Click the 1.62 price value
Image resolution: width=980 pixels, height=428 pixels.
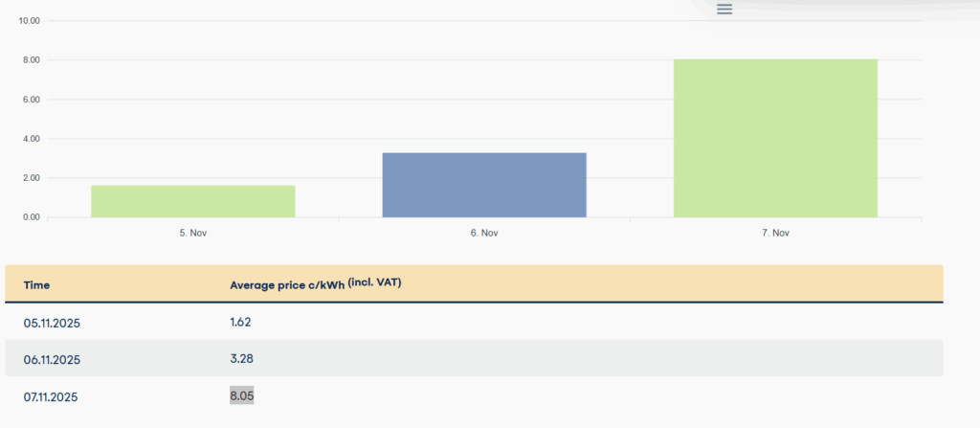point(240,323)
